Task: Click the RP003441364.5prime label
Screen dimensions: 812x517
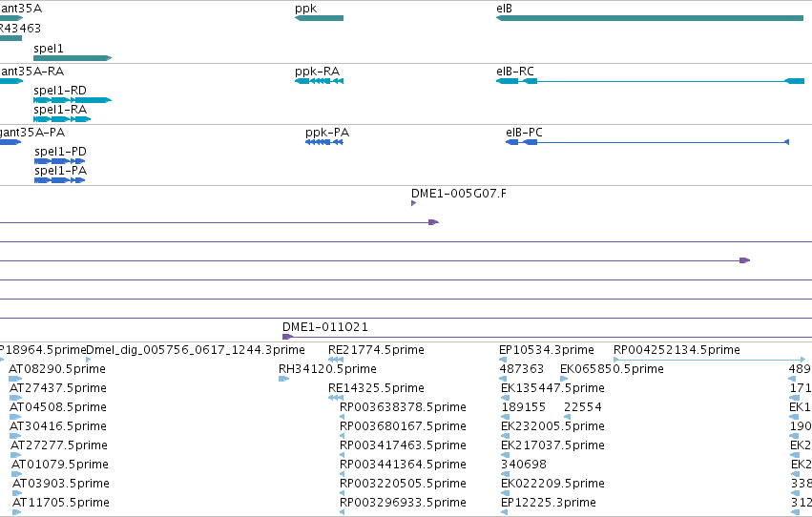Action: (x=403, y=465)
